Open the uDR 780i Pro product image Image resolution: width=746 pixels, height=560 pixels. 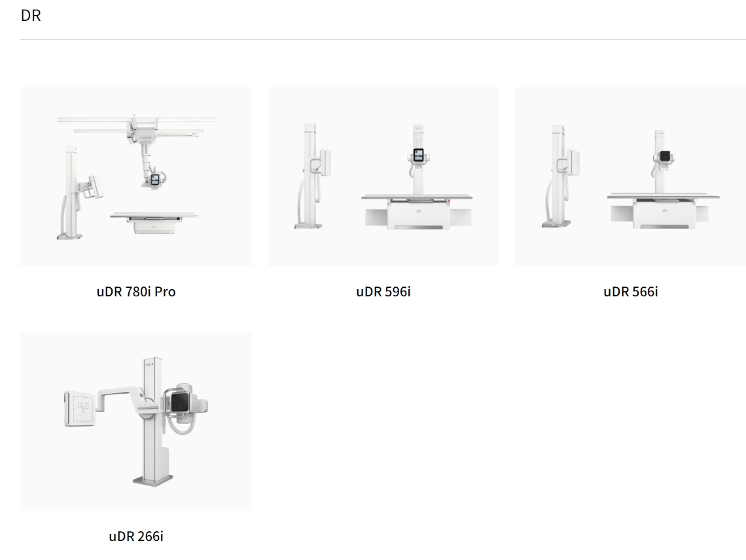(136, 177)
